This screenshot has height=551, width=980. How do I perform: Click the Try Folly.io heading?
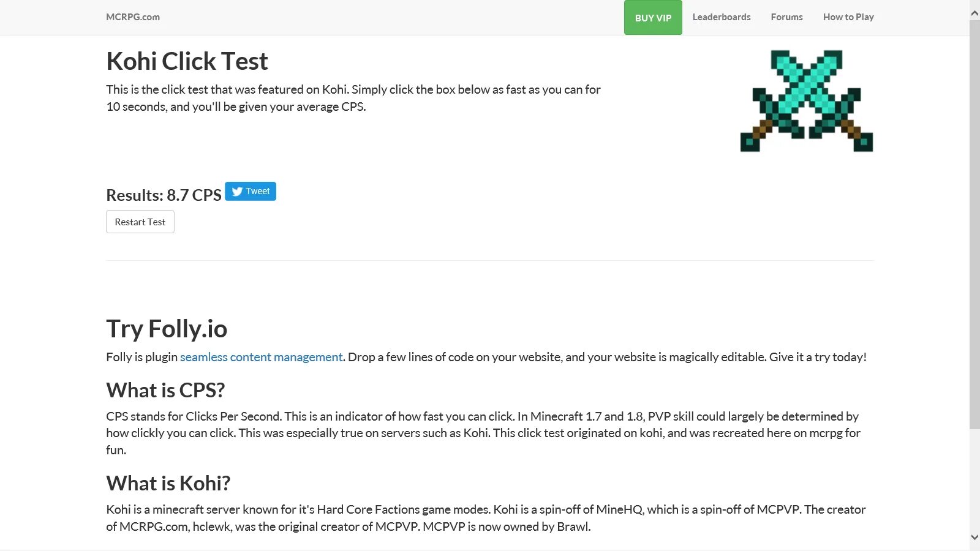(167, 329)
